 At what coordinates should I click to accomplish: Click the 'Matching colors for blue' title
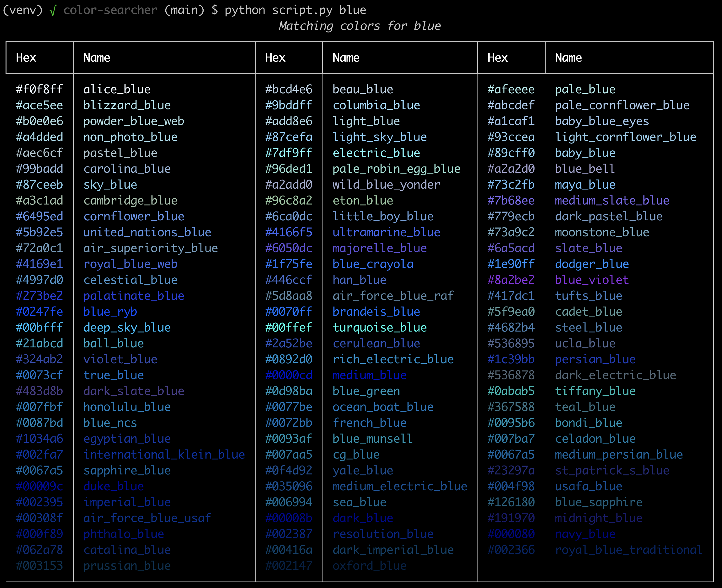(360, 26)
